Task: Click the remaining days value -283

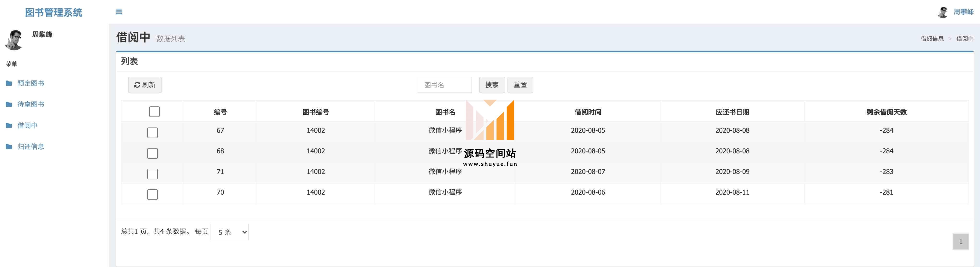Action: 886,172
